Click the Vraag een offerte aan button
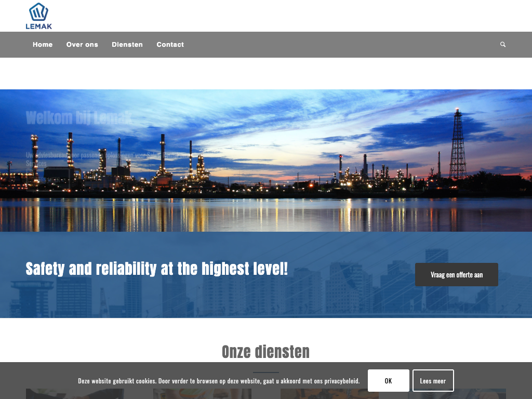This screenshot has height=399, width=532. click(x=456, y=274)
